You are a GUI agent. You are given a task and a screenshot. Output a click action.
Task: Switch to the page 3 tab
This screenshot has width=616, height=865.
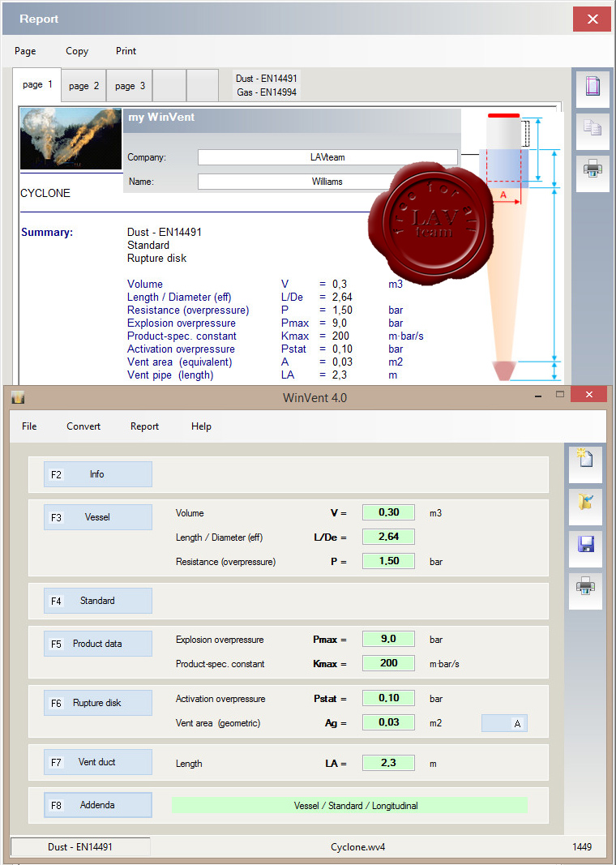tap(130, 85)
